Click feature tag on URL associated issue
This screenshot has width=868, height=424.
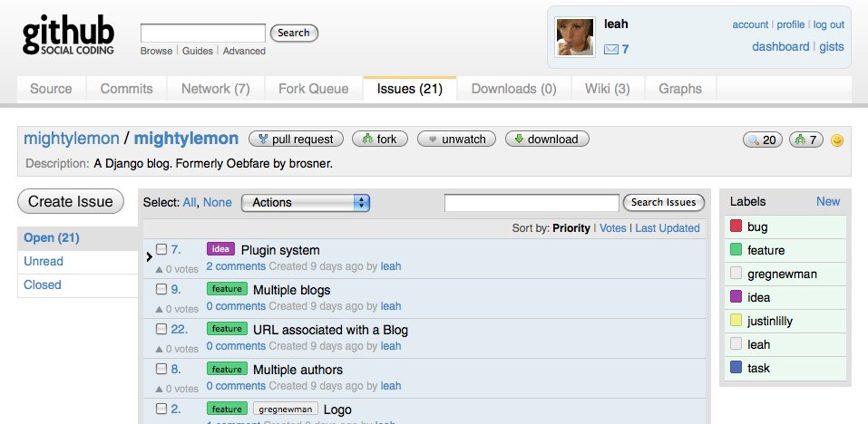(x=227, y=329)
